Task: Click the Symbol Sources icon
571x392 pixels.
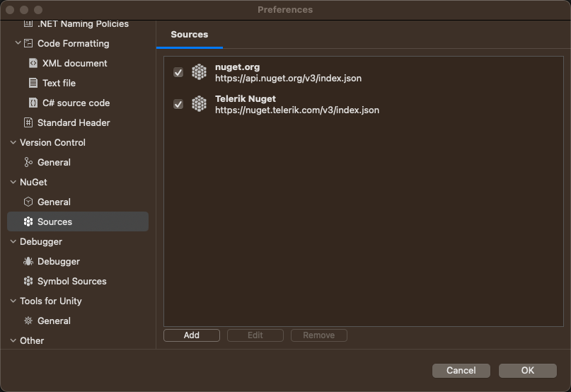Action: point(28,281)
